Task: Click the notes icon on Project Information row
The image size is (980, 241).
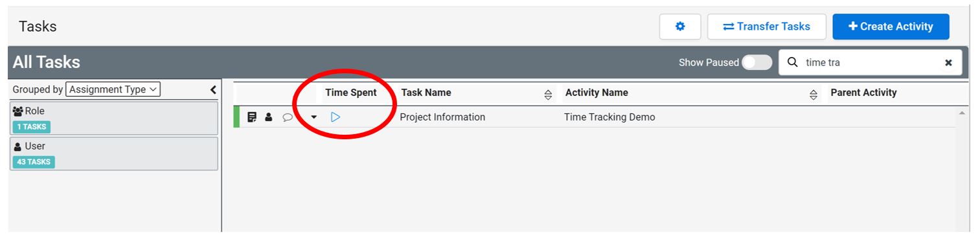Action: (252, 117)
